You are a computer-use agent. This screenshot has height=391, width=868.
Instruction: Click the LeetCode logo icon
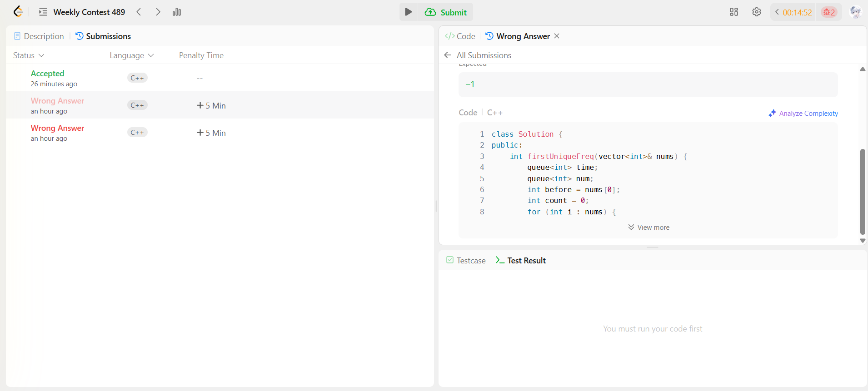coord(18,12)
